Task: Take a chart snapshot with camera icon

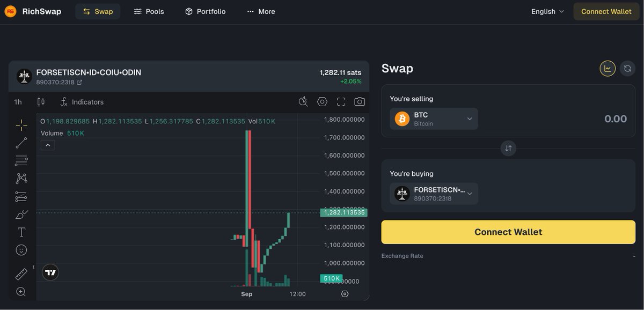Action: tap(360, 102)
